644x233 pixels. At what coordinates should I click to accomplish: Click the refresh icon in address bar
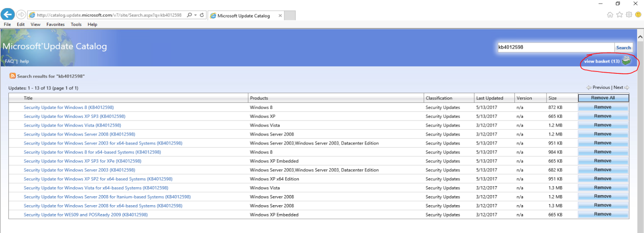(x=202, y=15)
